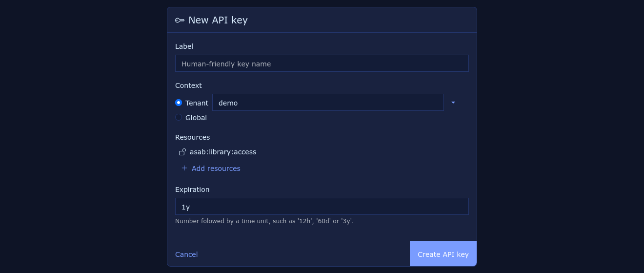644x273 pixels.
Task: Click the open padlock icon beside asab:library:access
Action: pos(182,152)
